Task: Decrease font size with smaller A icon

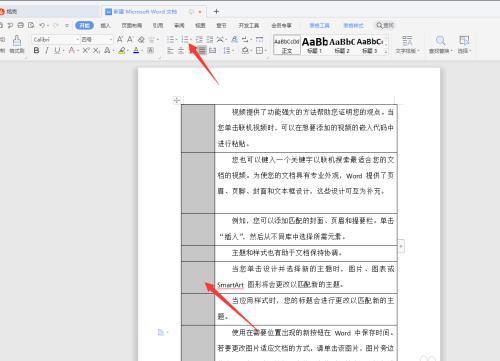Action: 130,39
